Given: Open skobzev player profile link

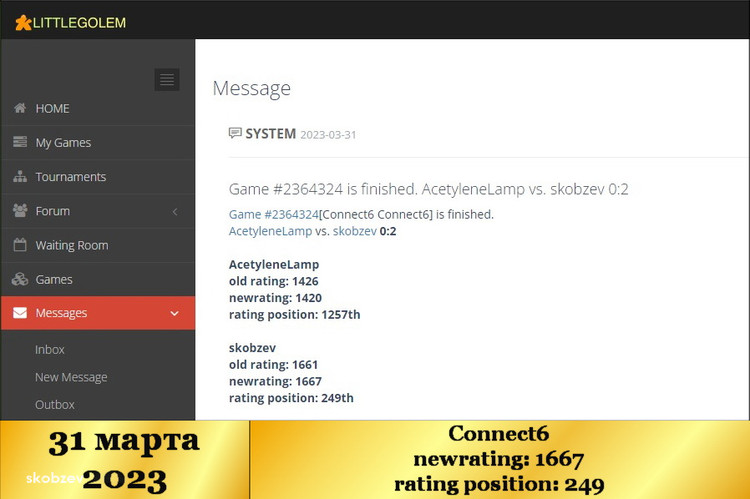Looking at the screenshot, I should 354,231.
